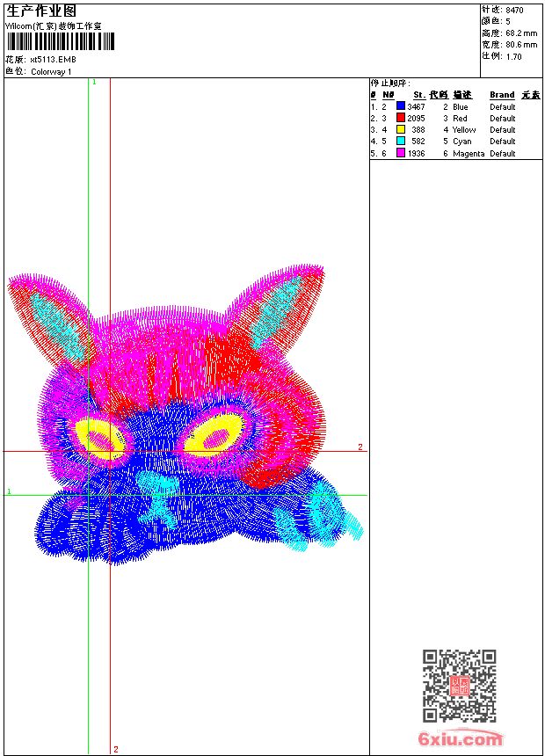The image size is (545, 756).
Task: Click Default brand in the Yellow row
Action: pos(503,130)
